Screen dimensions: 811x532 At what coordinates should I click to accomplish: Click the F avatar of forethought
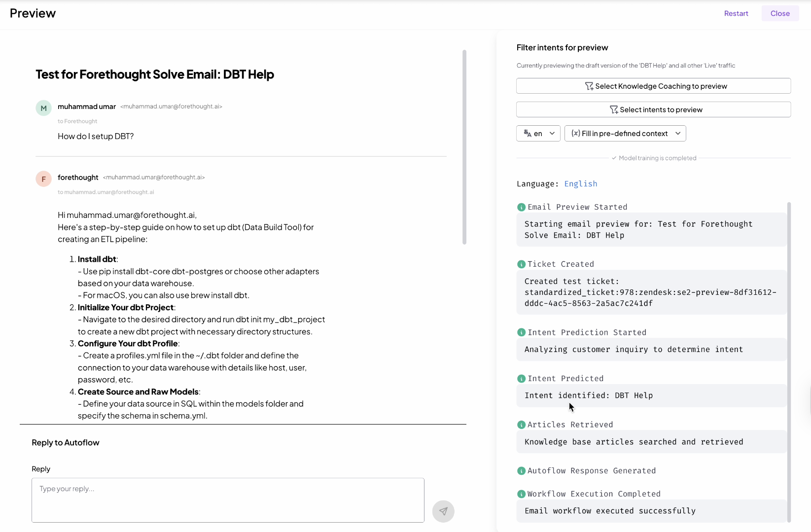(43, 179)
